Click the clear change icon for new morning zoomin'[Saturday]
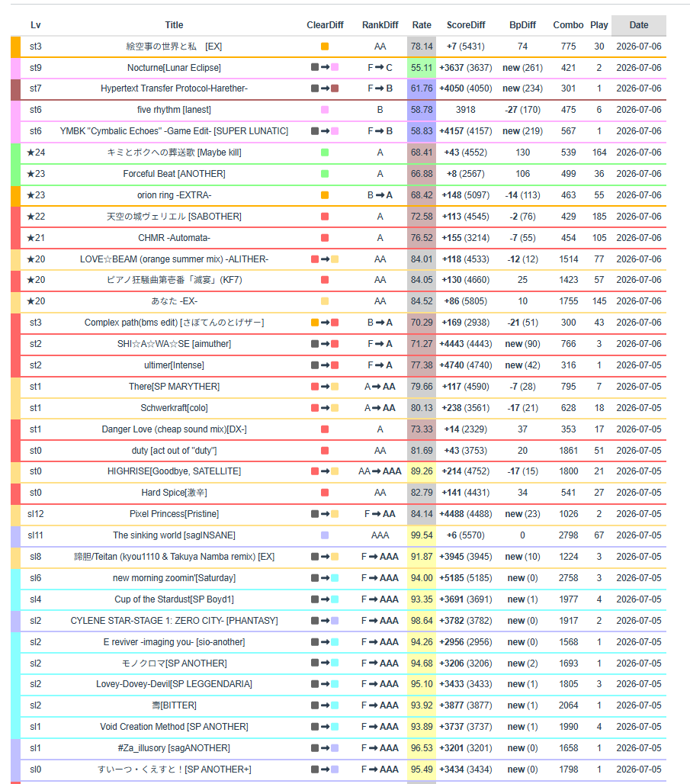Image resolution: width=690 pixels, height=784 pixels. point(325,578)
